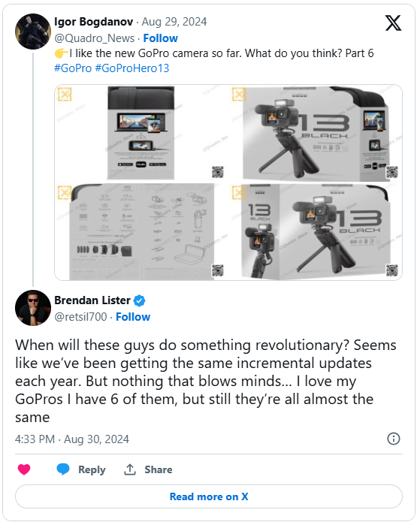Screen dimensions: 420x525
Task: Open the top-right Hero 13 Black box photo
Action: [316, 133]
